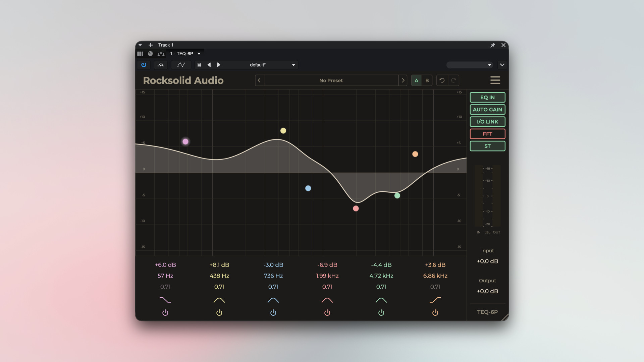The image size is (644, 362).
Task: Switch to B state
Action: pos(427,80)
